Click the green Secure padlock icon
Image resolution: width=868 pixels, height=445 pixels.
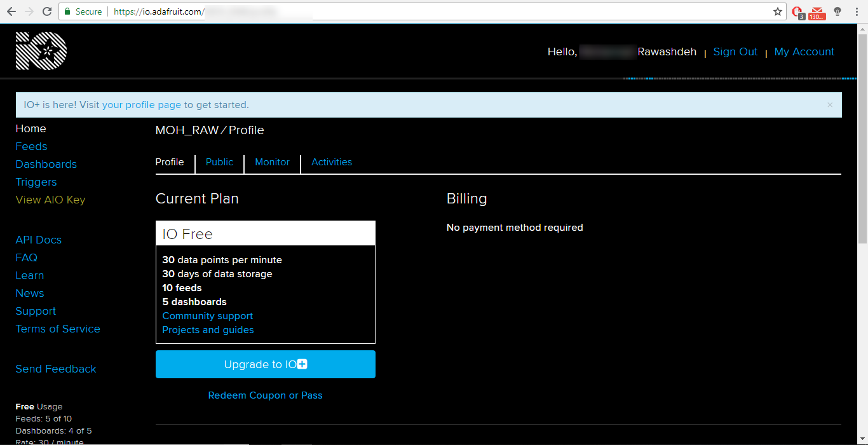tap(67, 11)
